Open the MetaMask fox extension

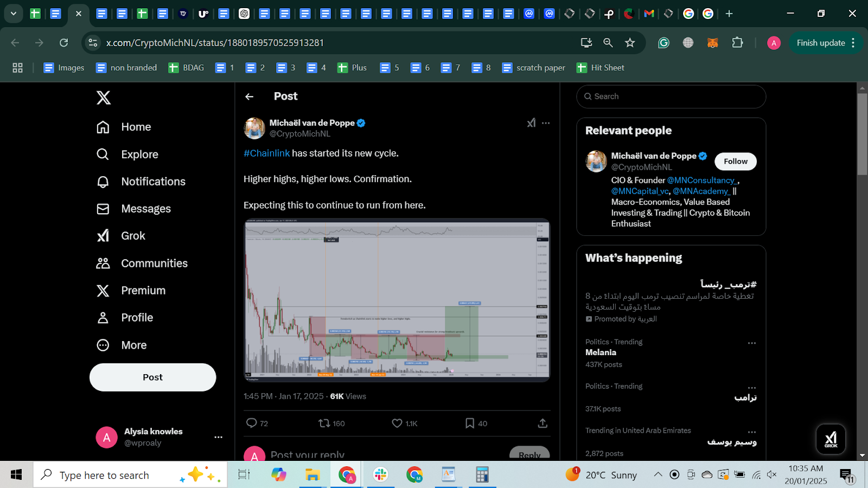pyautogui.click(x=713, y=43)
